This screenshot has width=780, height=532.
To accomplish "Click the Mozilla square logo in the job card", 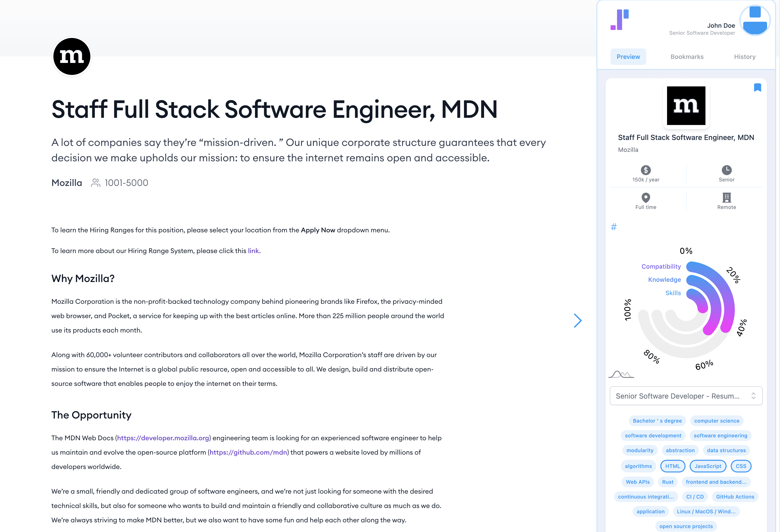I will (686, 106).
